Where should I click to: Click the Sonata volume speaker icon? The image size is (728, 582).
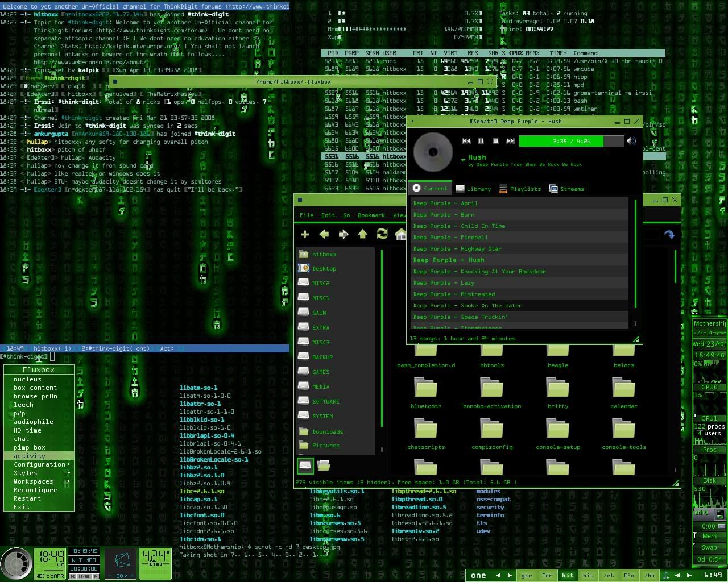coord(631,141)
